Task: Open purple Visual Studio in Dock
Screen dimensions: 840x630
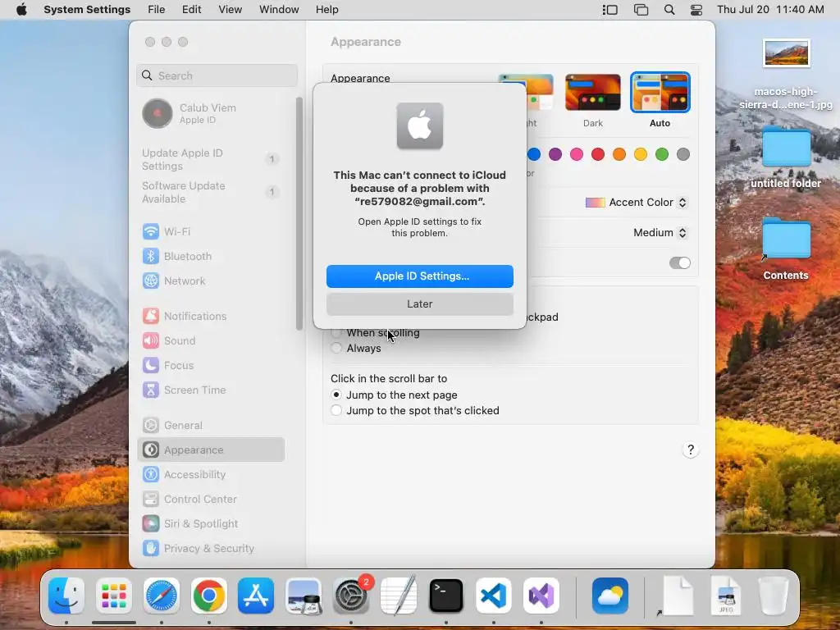Action: coord(541,596)
